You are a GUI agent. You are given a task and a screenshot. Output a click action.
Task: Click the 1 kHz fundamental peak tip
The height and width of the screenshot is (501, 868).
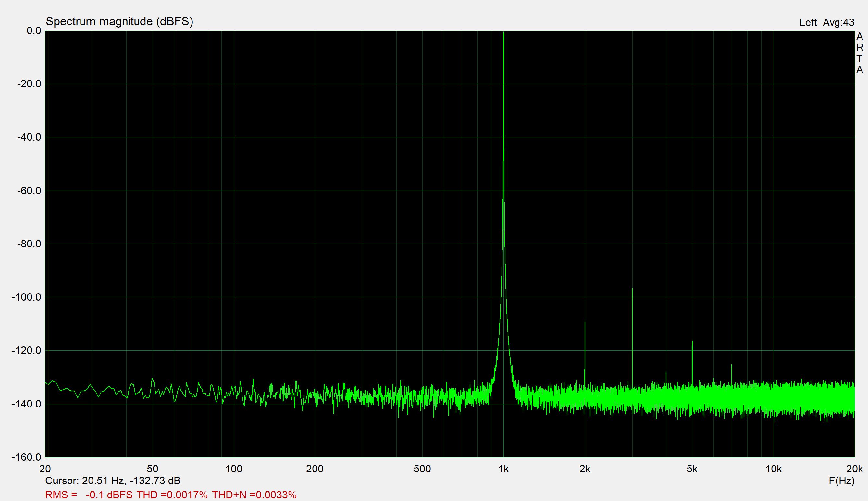503,33
